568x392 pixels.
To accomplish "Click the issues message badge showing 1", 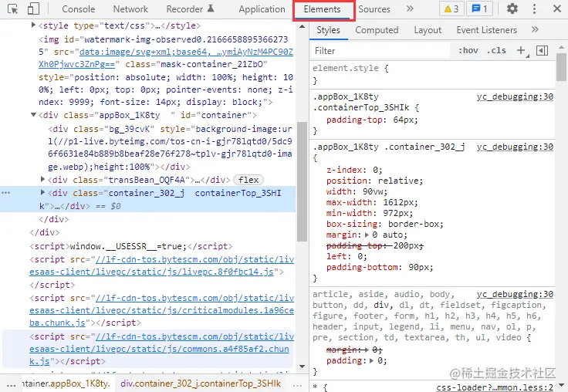I will 479,8.
